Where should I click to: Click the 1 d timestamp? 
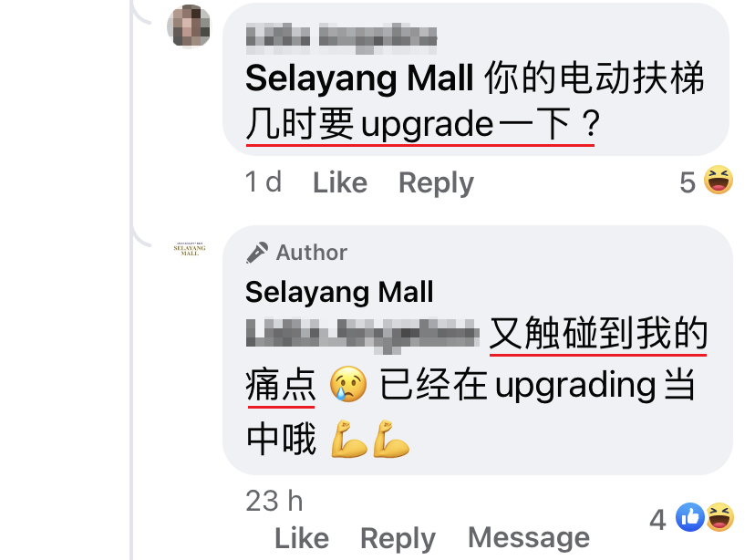point(264,182)
